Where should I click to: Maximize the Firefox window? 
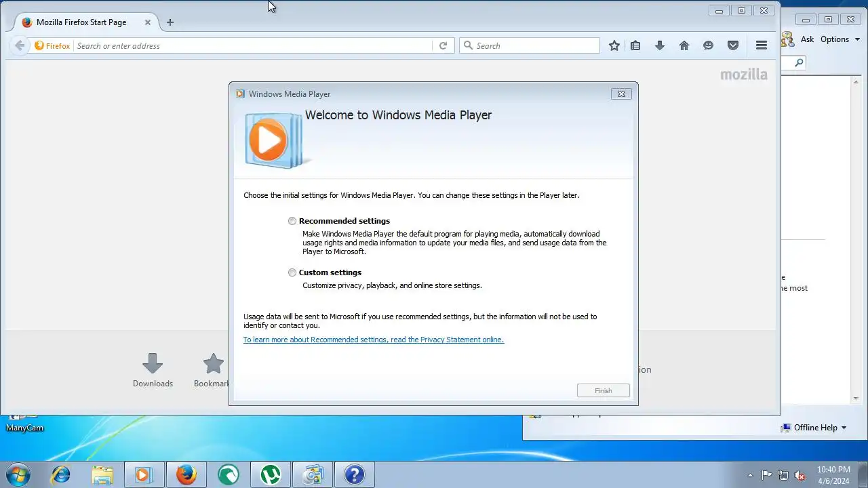741,10
